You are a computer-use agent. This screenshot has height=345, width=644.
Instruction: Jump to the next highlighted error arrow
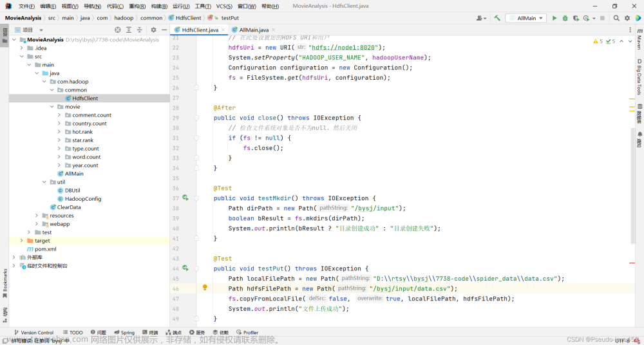(630, 41)
